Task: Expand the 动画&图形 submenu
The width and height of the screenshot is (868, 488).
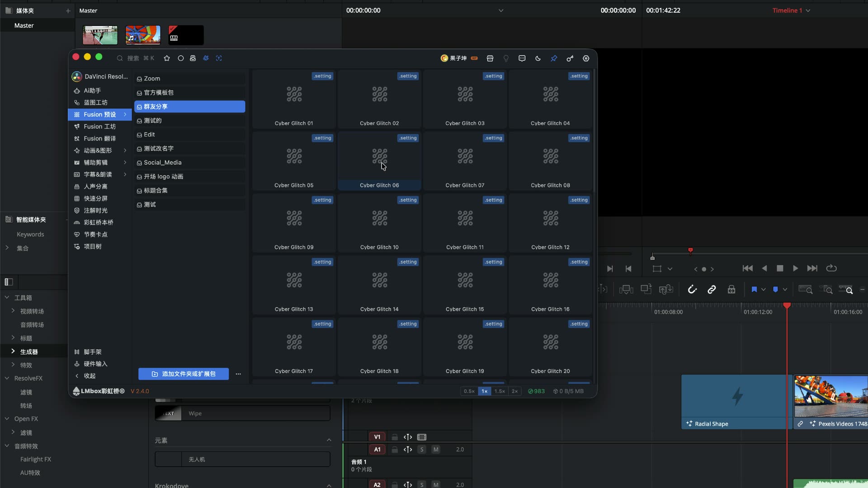Action: click(x=125, y=150)
